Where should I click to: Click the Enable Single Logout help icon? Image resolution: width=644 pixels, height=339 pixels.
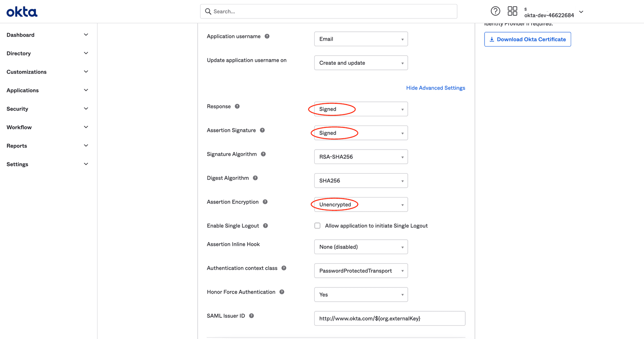pos(265,226)
